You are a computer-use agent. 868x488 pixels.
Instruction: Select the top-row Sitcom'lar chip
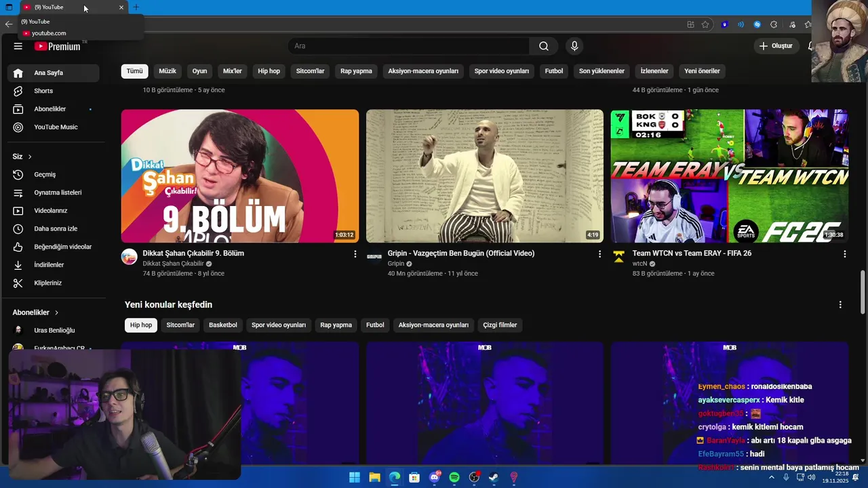pyautogui.click(x=310, y=71)
